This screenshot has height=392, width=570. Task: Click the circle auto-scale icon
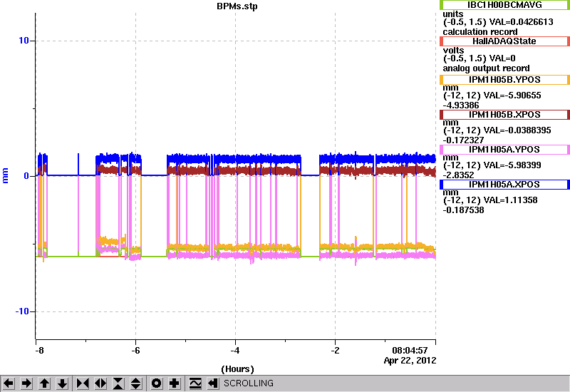tap(157, 383)
